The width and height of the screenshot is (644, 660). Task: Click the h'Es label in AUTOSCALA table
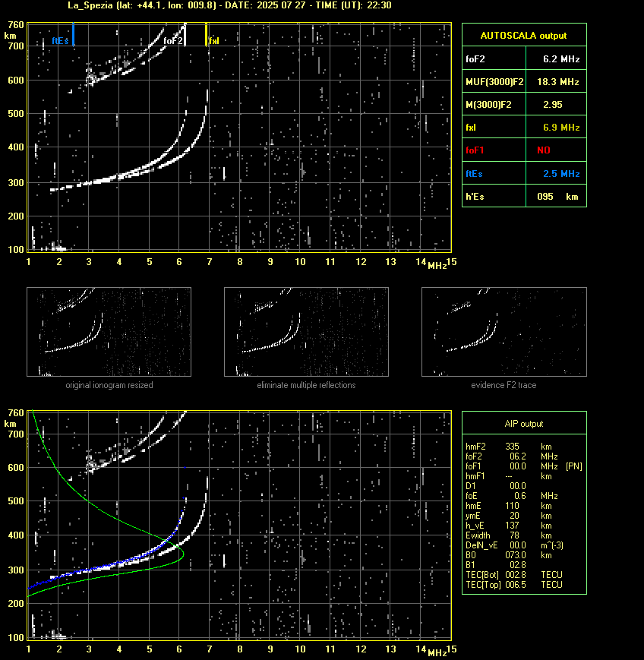pos(475,197)
